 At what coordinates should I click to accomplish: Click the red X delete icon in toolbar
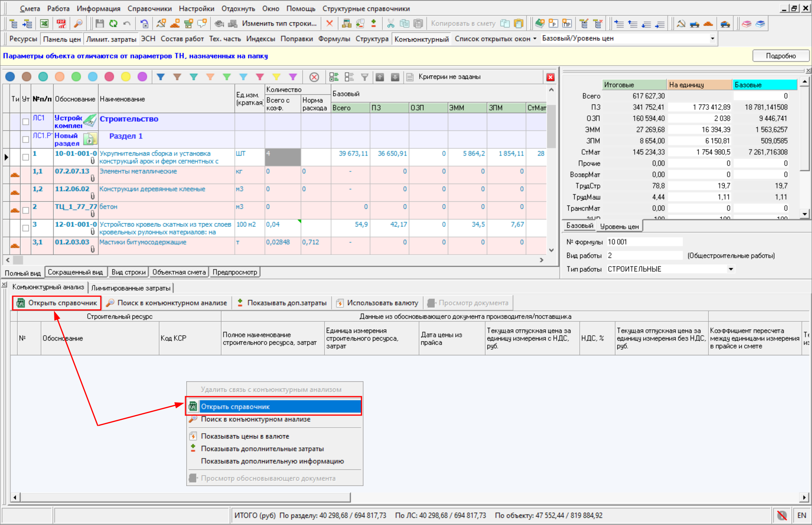click(x=330, y=24)
